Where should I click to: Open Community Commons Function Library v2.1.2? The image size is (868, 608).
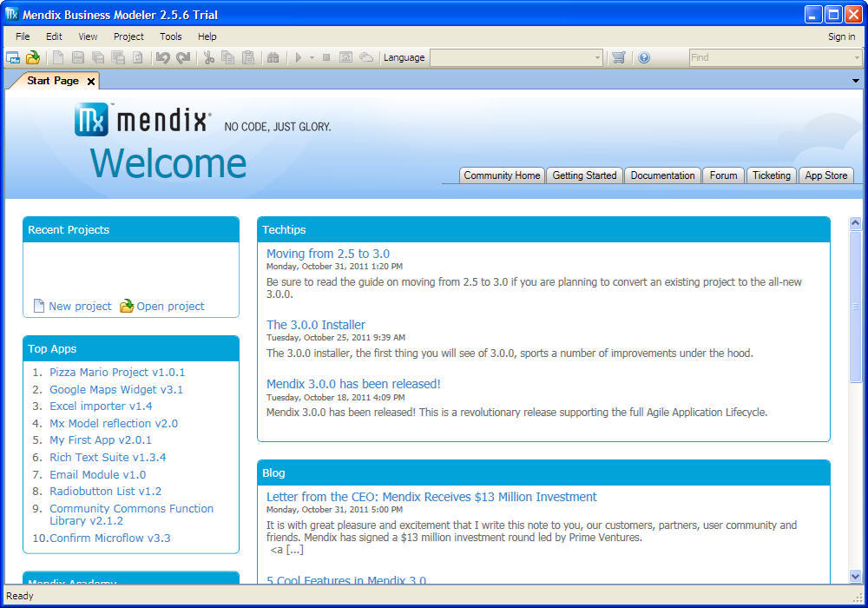pyautogui.click(x=132, y=514)
